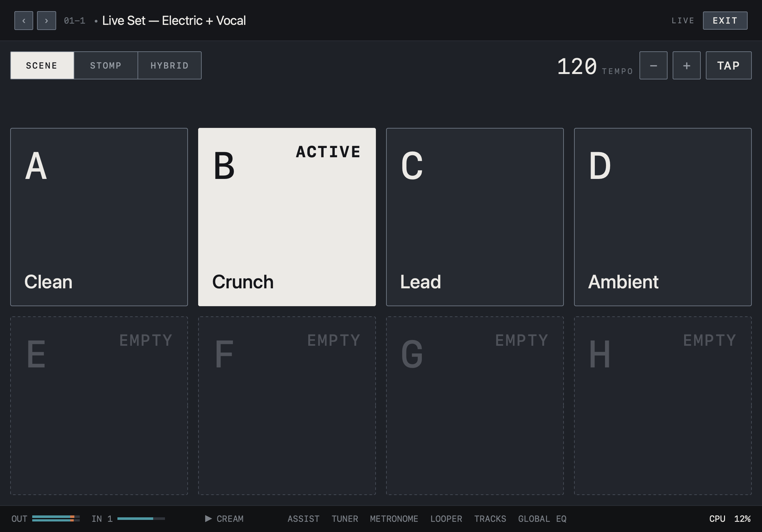The height and width of the screenshot is (532, 762).
Task: Click the IN 1 level meter
Action: tap(141, 518)
